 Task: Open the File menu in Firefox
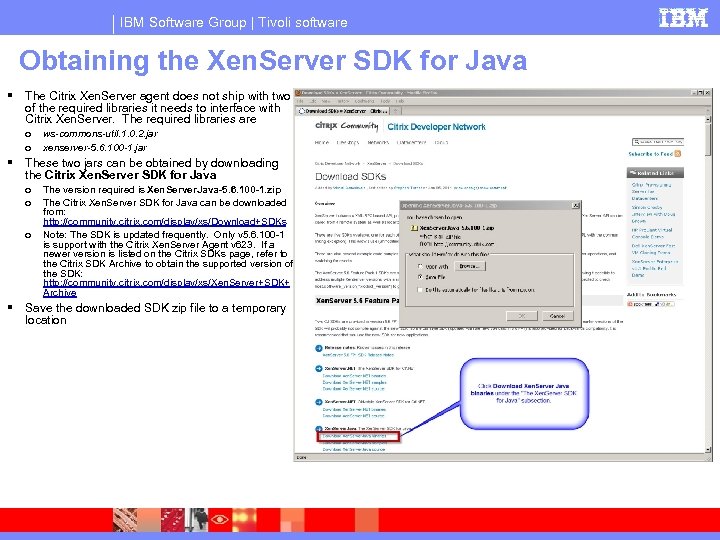pyautogui.click(x=300, y=101)
